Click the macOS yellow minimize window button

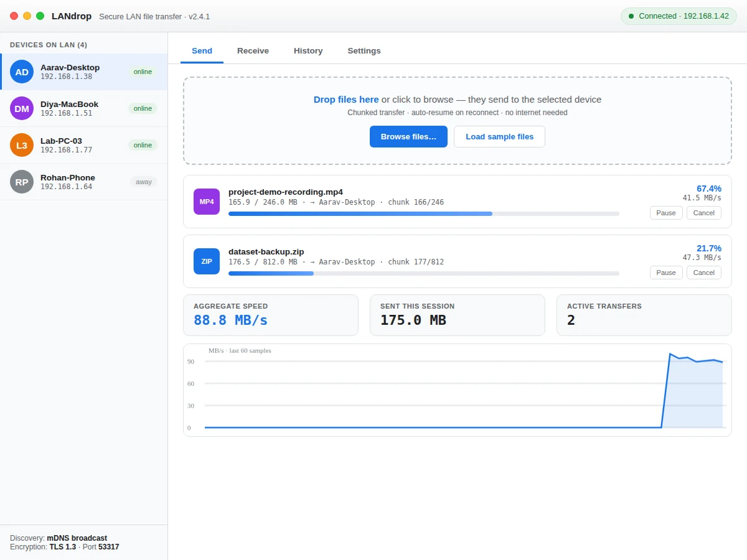tap(27, 16)
